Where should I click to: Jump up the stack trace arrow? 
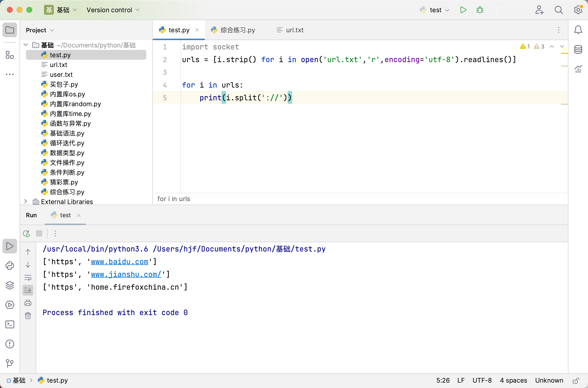[x=28, y=252]
